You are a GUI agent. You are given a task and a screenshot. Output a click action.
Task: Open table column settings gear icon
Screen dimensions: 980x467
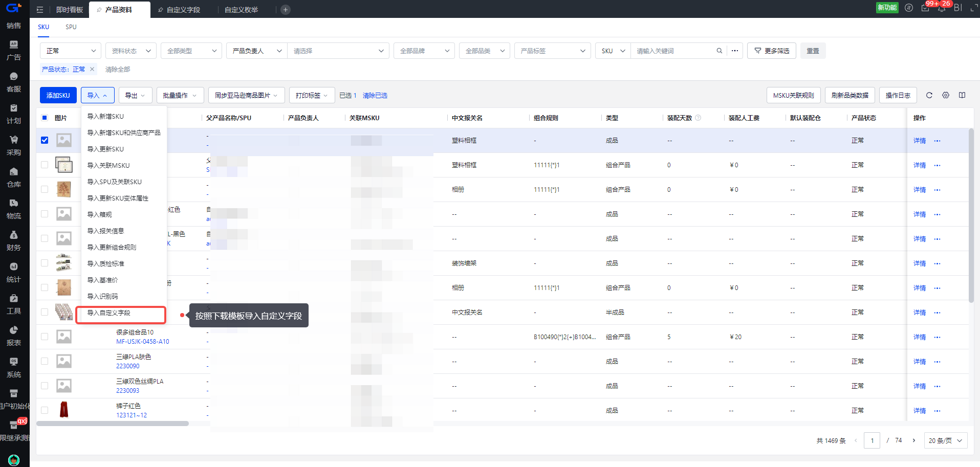946,95
